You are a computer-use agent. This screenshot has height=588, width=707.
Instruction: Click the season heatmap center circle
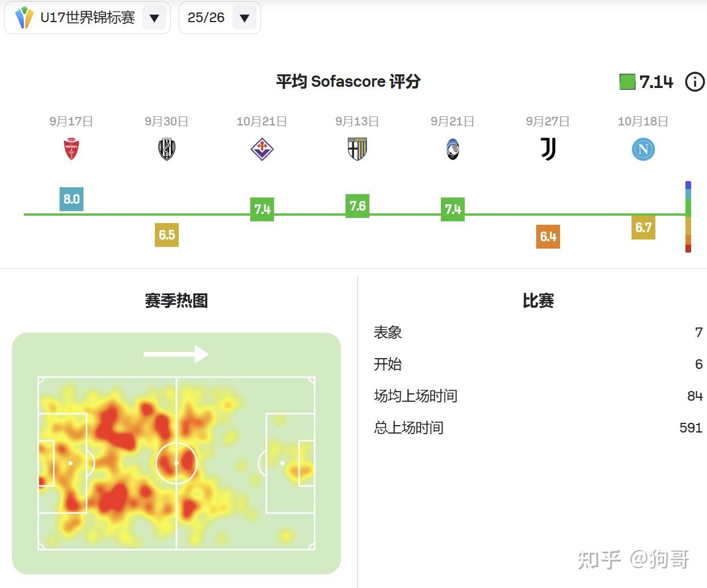coord(176,463)
